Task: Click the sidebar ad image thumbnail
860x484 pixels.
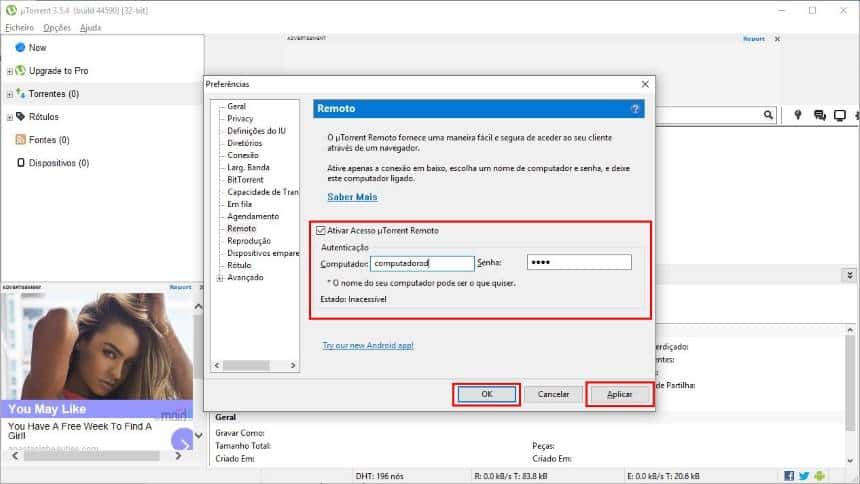Action: click(x=97, y=346)
